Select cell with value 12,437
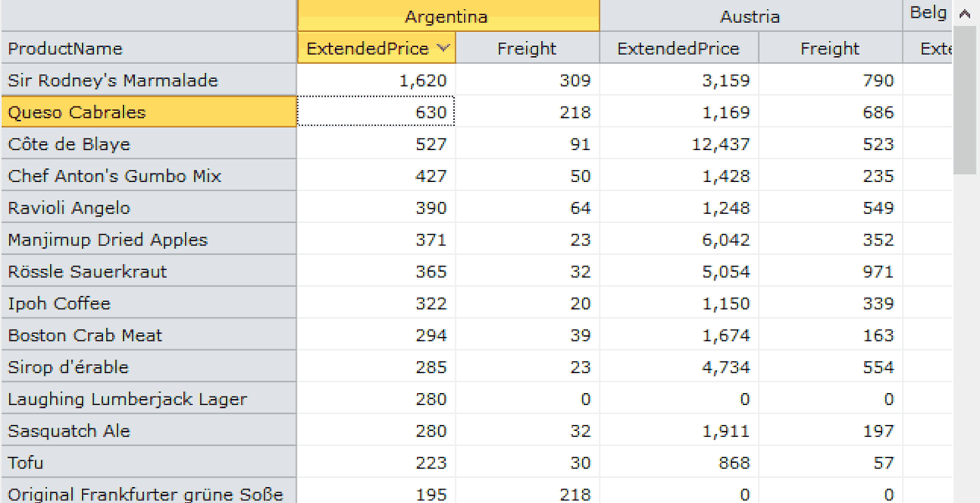 (678, 144)
